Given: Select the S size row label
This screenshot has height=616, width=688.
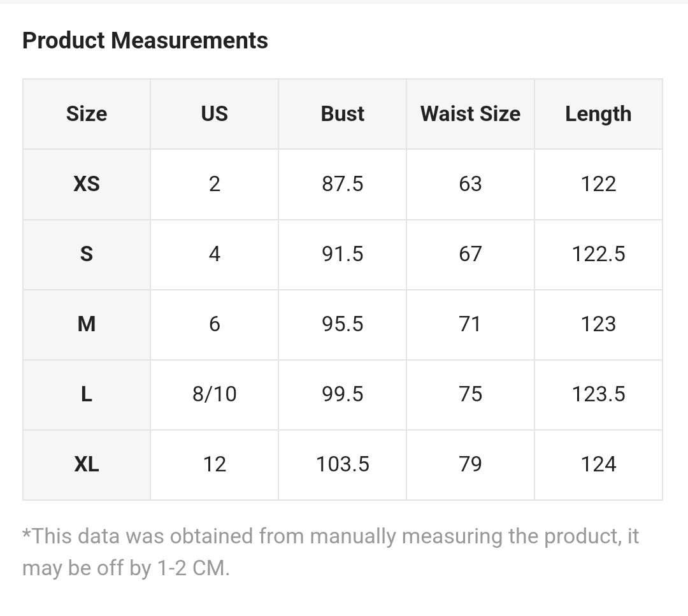Looking at the screenshot, I should [87, 254].
